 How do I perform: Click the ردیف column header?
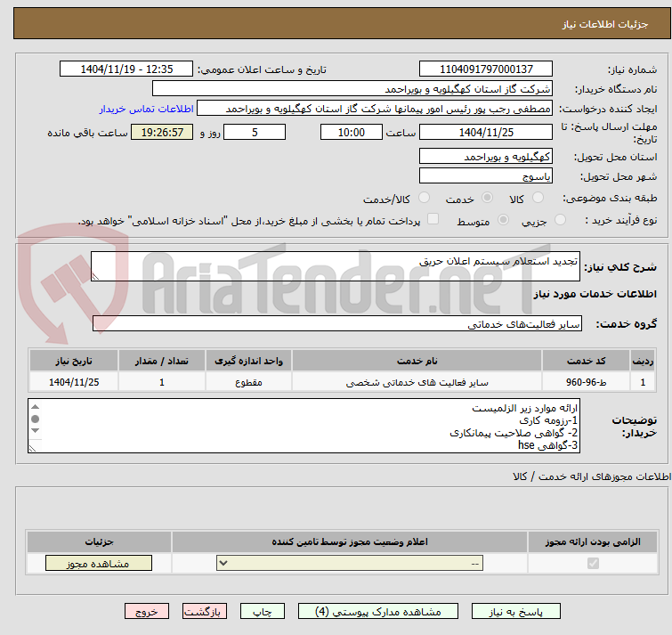coord(643,361)
